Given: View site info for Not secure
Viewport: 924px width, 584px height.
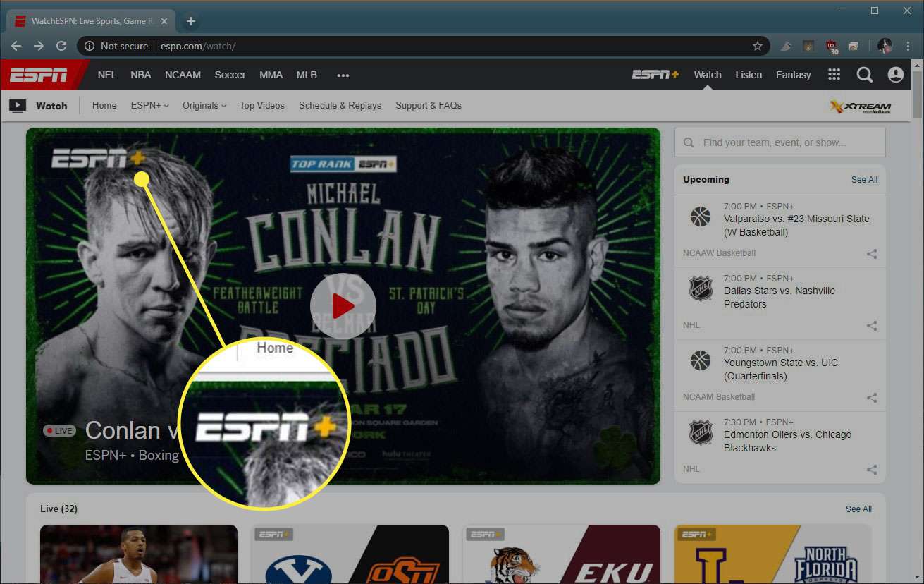Looking at the screenshot, I should coord(116,46).
